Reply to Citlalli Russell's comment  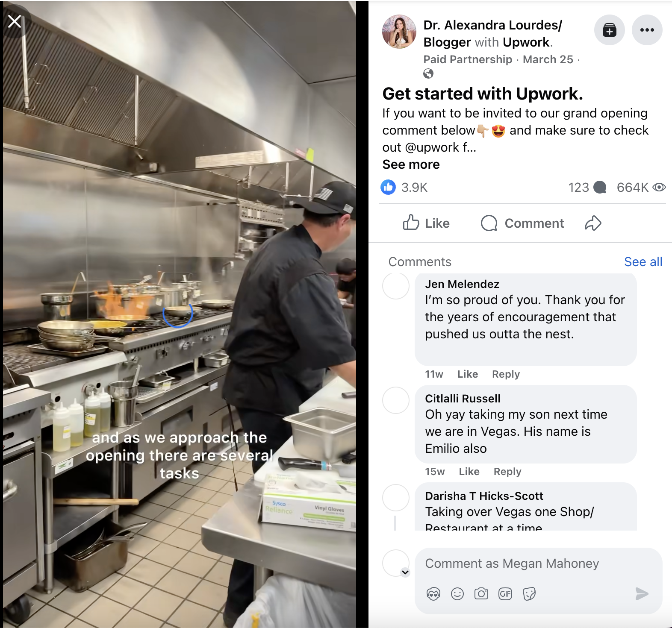click(507, 472)
